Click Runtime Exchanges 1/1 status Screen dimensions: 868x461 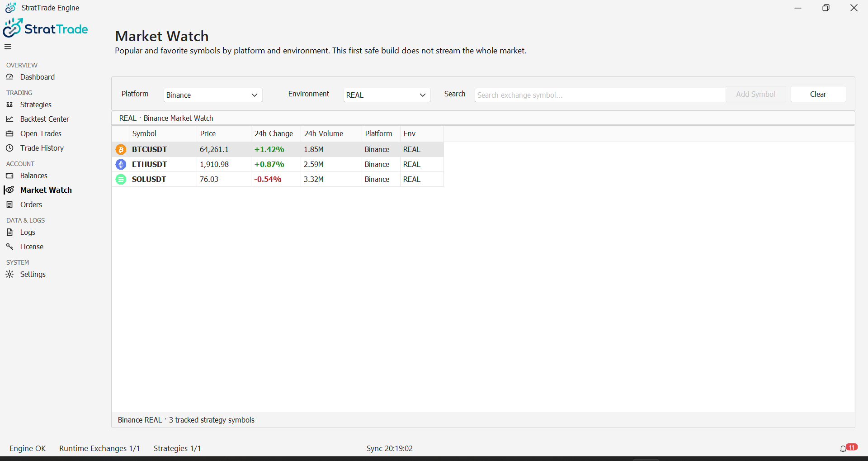99,448
